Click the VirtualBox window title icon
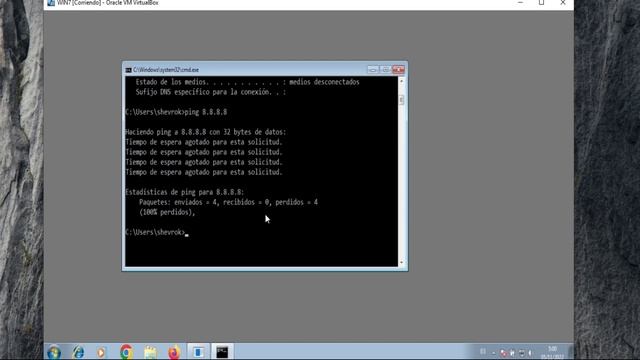 [x=51, y=2]
